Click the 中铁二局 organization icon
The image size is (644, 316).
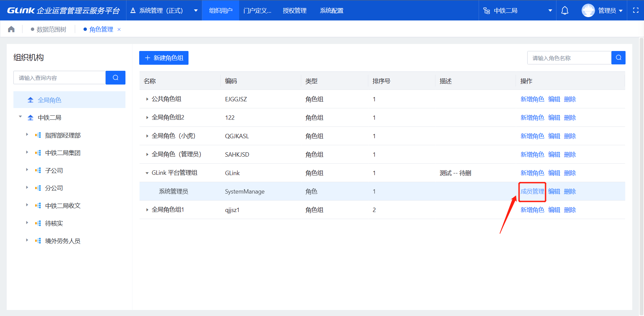coord(31,117)
